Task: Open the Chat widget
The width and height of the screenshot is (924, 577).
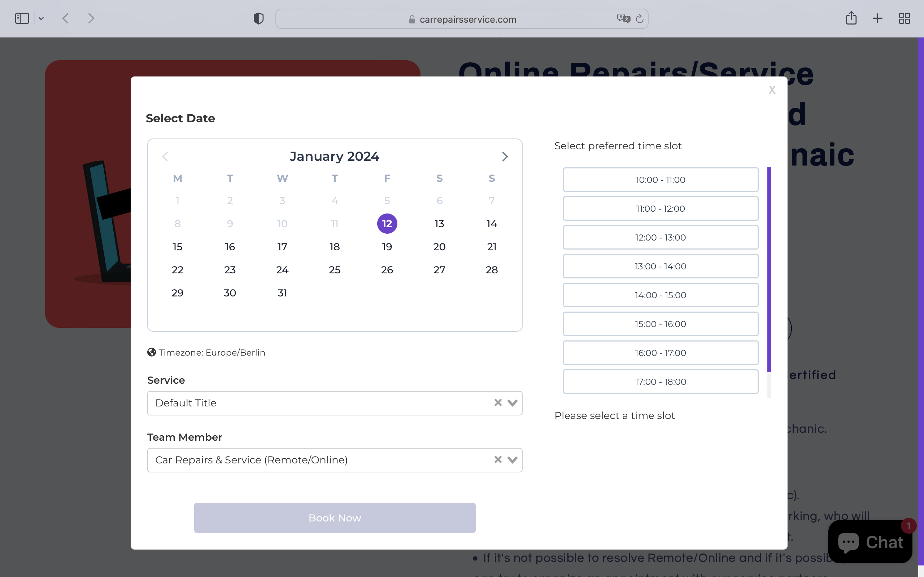Action: point(870,542)
